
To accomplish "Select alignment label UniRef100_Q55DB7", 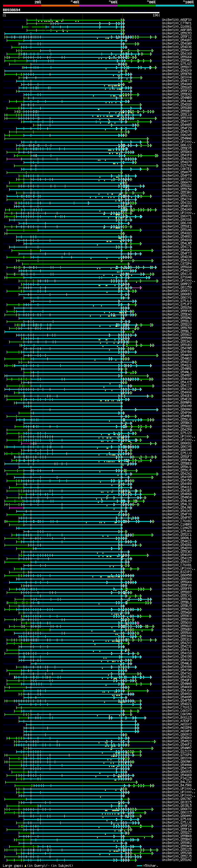I will tap(177, 111).
